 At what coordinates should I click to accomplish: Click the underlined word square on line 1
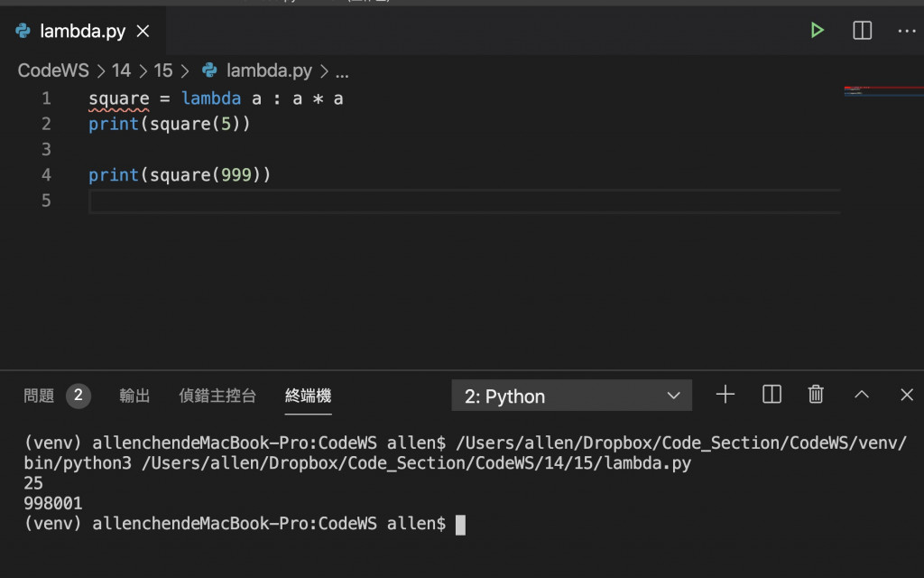119,99
